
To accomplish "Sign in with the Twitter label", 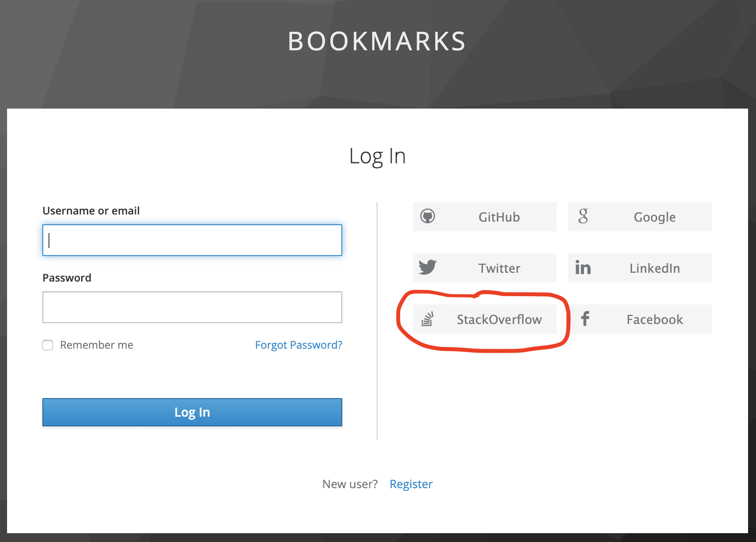I will [x=499, y=268].
